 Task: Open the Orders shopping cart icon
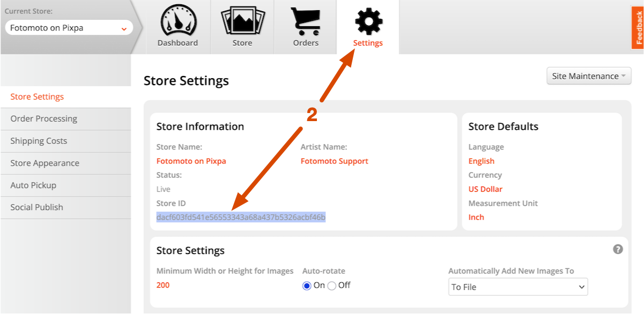click(x=306, y=21)
